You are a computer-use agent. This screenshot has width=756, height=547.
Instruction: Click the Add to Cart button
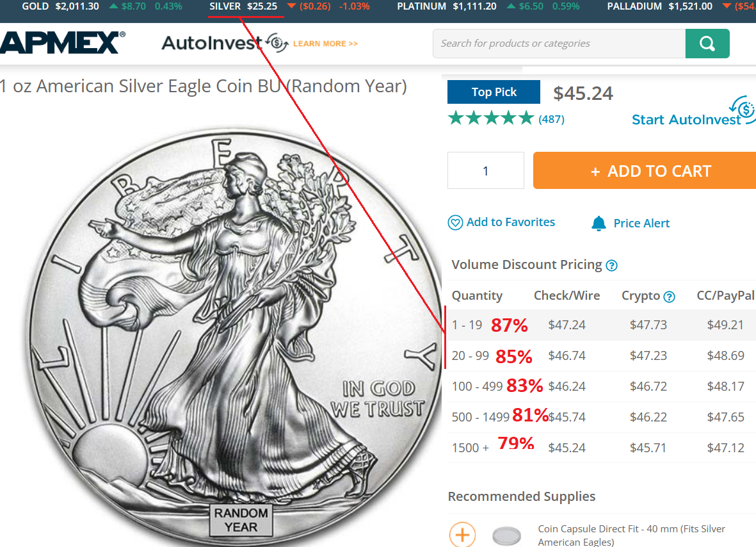(645, 171)
